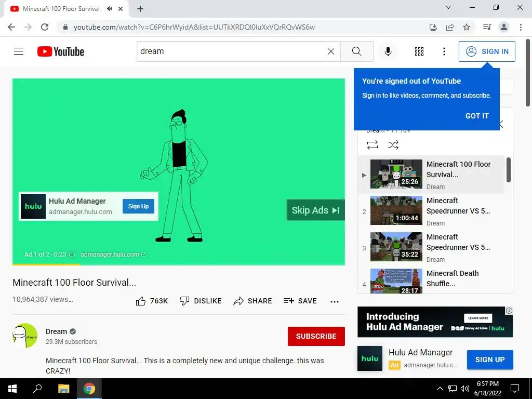532x399 pixels.
Task: Go to the YouTube home logo
Action: point(61,51)
